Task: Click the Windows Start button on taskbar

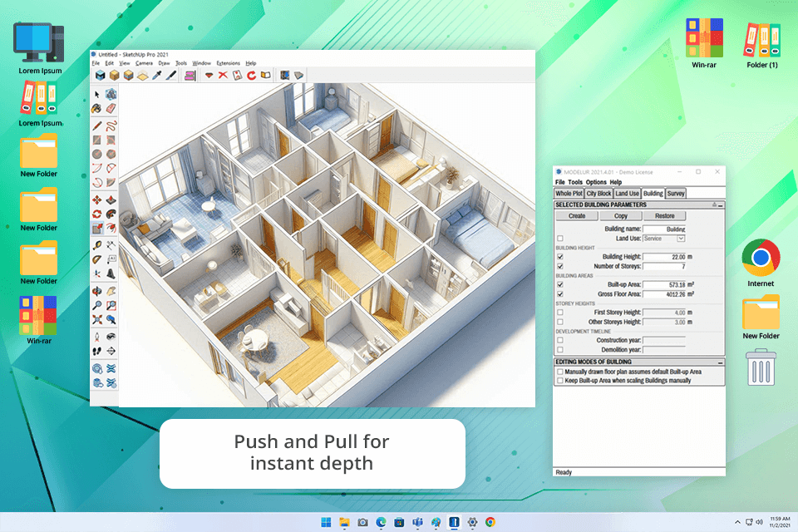Action: pyautogui.click(x=326, y=522)
